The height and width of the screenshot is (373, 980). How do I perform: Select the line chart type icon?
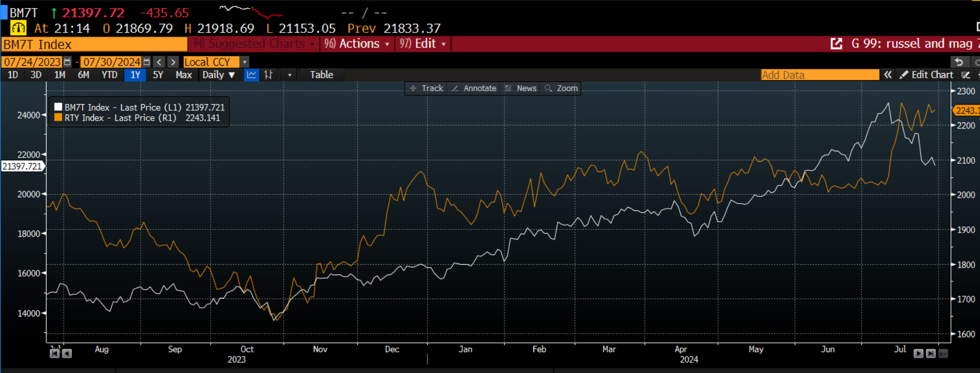[x=252, y=75]
